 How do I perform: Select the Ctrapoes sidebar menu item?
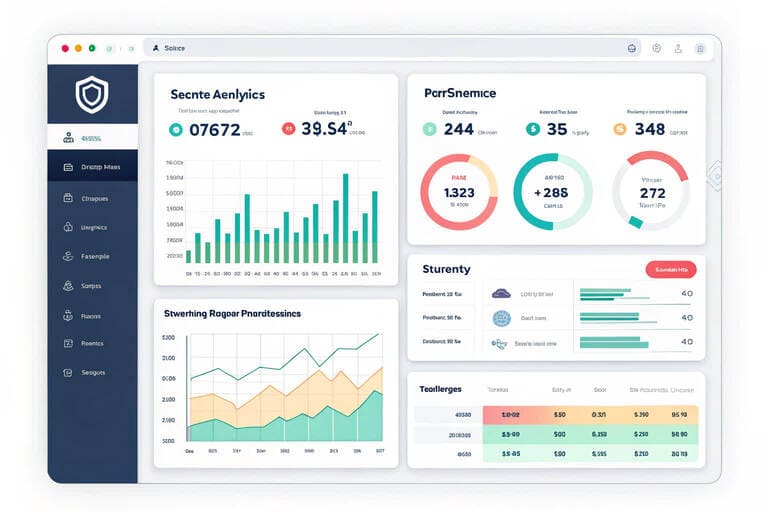coord(92,198)
